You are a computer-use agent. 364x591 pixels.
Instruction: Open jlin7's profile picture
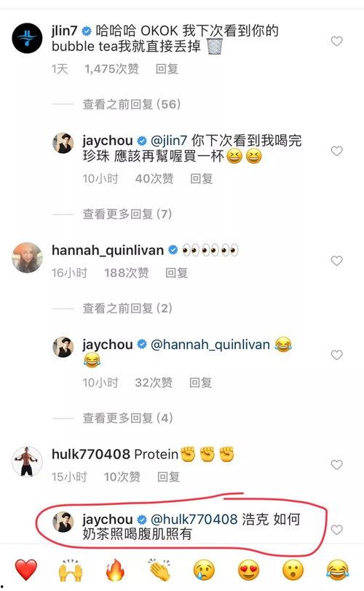click(27, 38)
